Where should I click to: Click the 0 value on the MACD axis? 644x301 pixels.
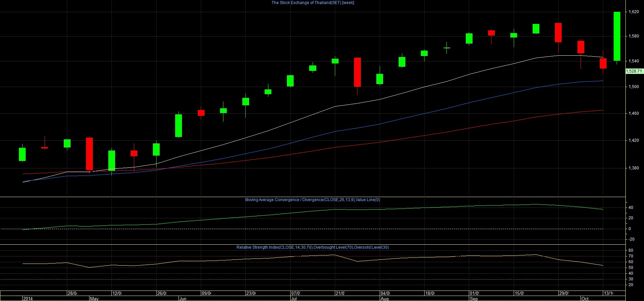(x=629, y=229)
